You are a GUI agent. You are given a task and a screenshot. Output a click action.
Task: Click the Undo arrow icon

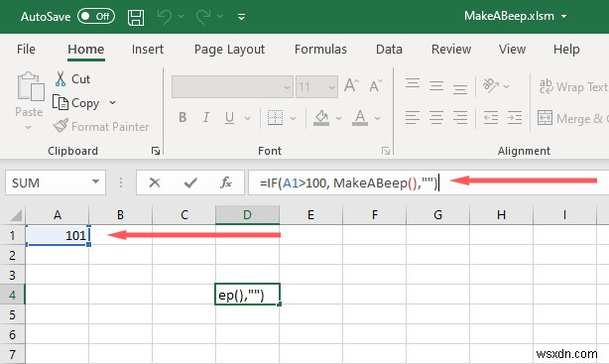coord(165,17)
